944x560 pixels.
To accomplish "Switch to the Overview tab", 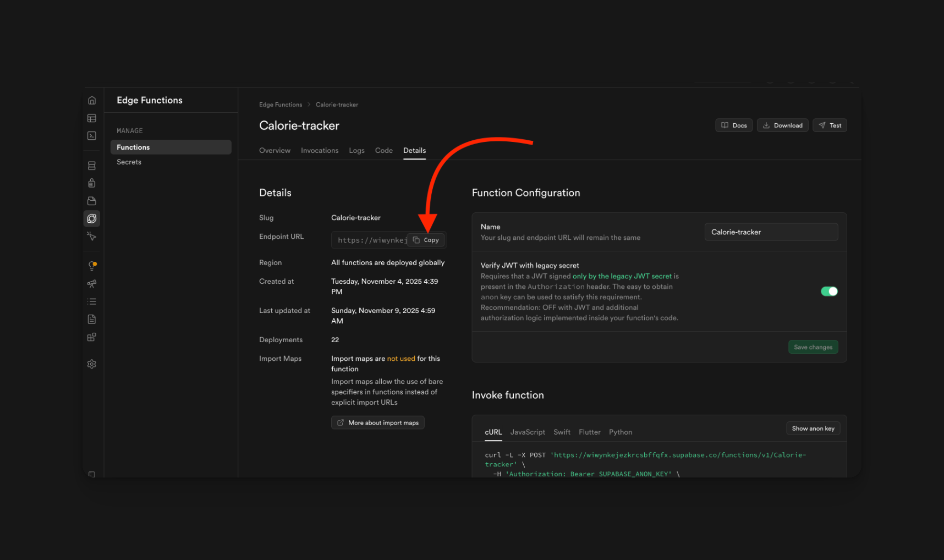I will tap(275, 150).
